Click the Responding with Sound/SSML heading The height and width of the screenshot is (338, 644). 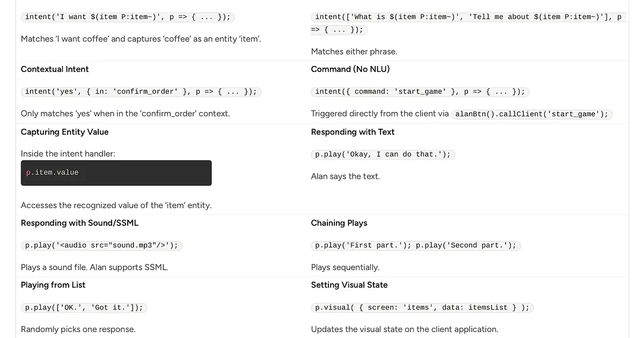[79, 223]
